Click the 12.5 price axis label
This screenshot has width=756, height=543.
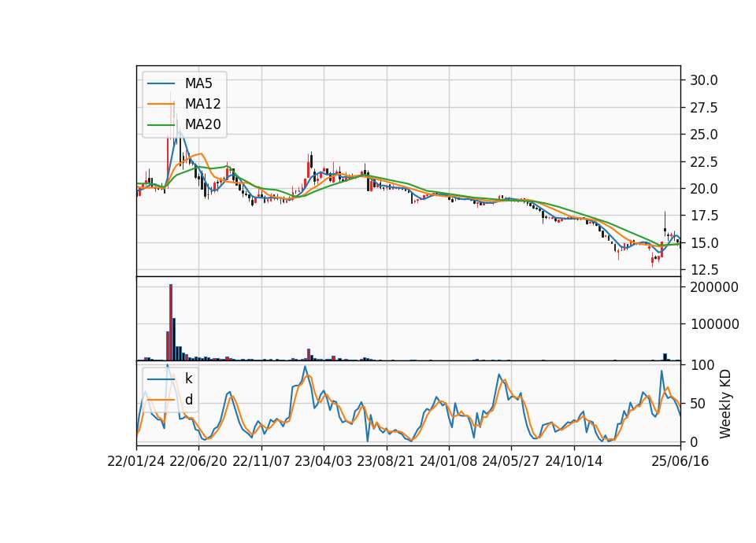pos(703,270)
